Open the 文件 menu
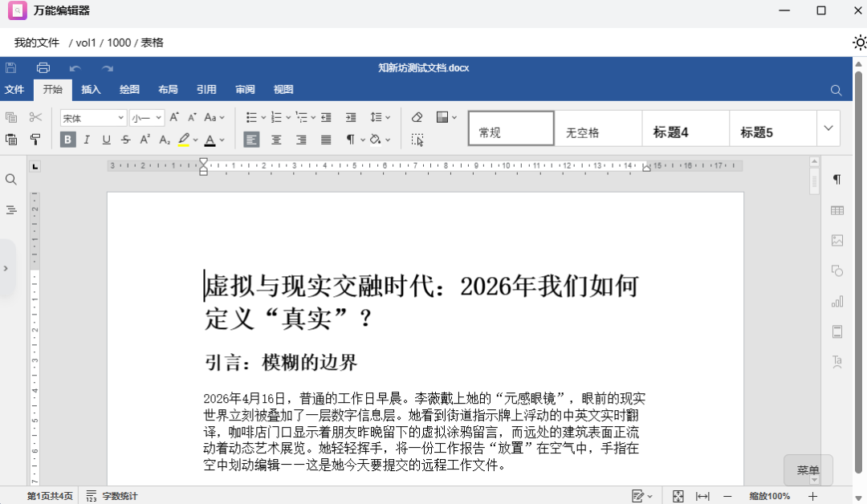The width and height of the screenshot is (867, 504). coord(14,90)
